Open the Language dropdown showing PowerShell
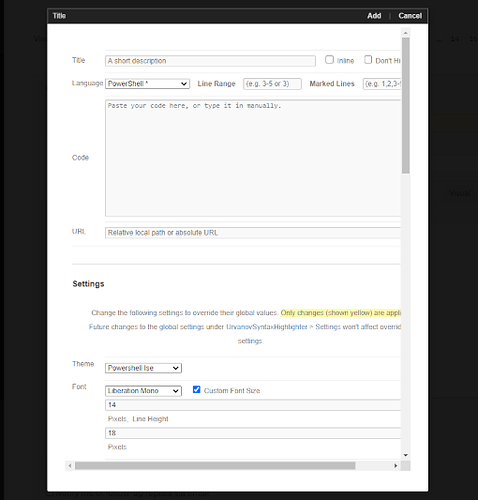Viewport: 478px width, 500px height. [x=147, y=84]
